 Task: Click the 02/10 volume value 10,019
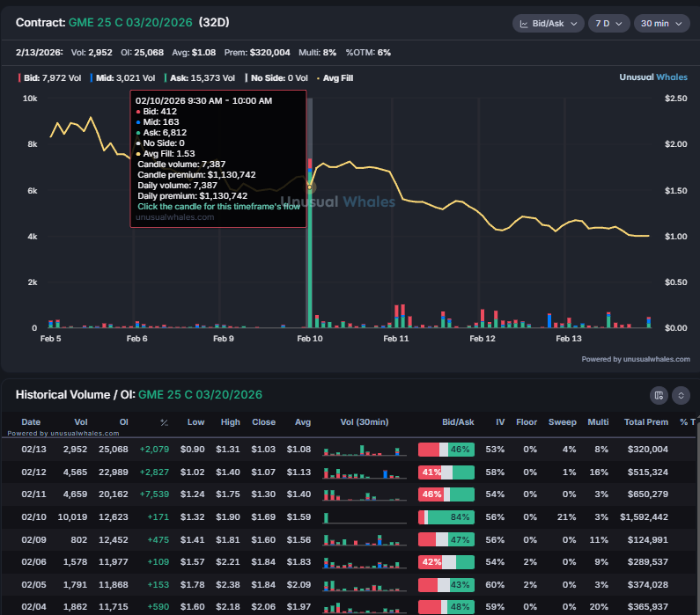pyautogui.click(x=72, y=516)
